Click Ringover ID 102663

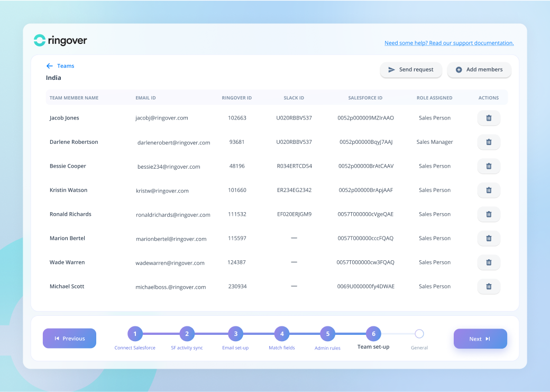[x=237, y=118]
